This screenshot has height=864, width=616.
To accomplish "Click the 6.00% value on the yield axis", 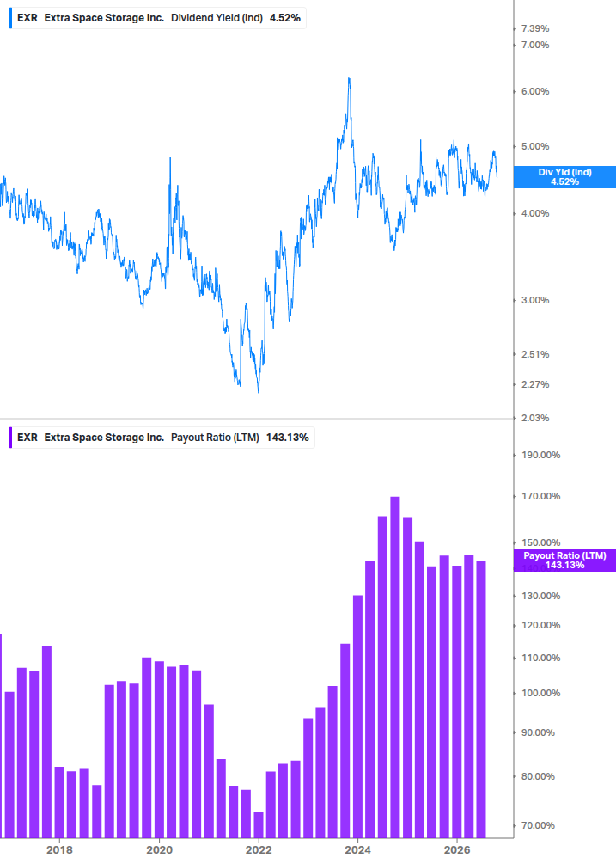I will pyautogui.click(x=535, y=91).
